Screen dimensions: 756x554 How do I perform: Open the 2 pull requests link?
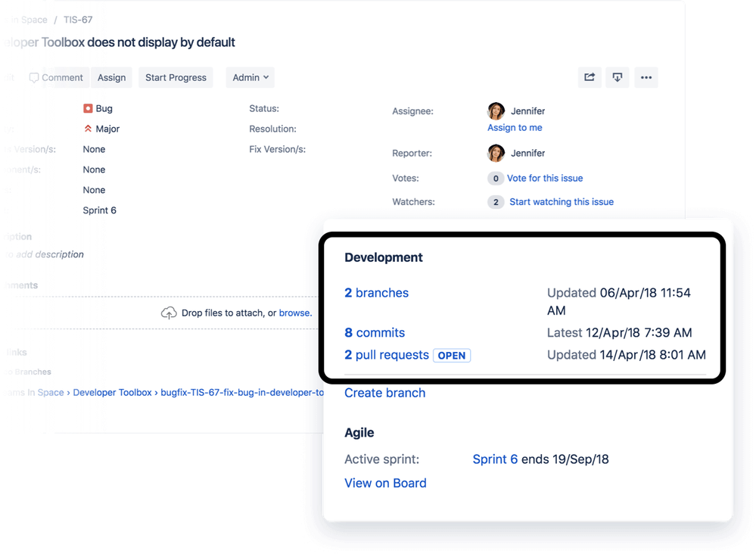coord(387,355)
